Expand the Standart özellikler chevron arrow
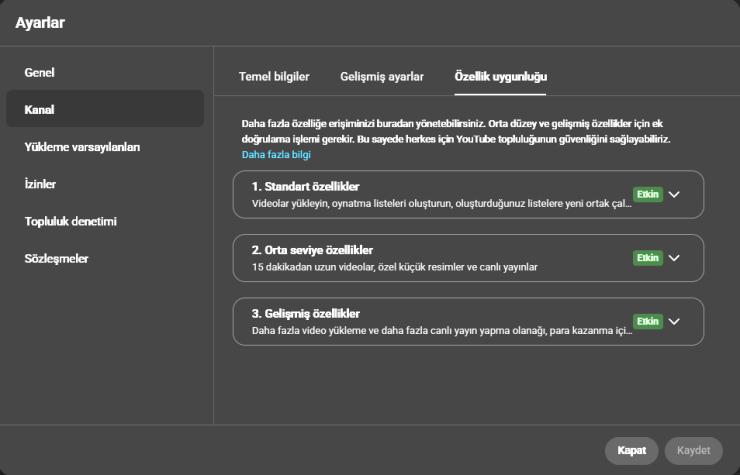The image size is (740, 475). click(x=674, y=195)
